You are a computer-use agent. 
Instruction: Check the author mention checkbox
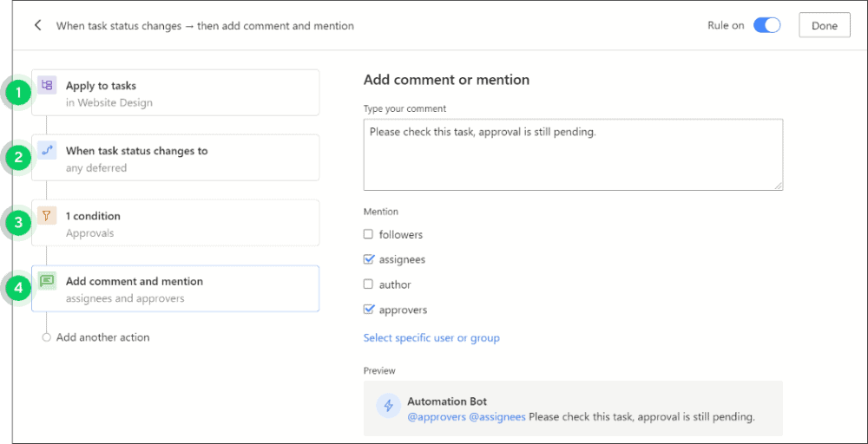coord(368,284)
